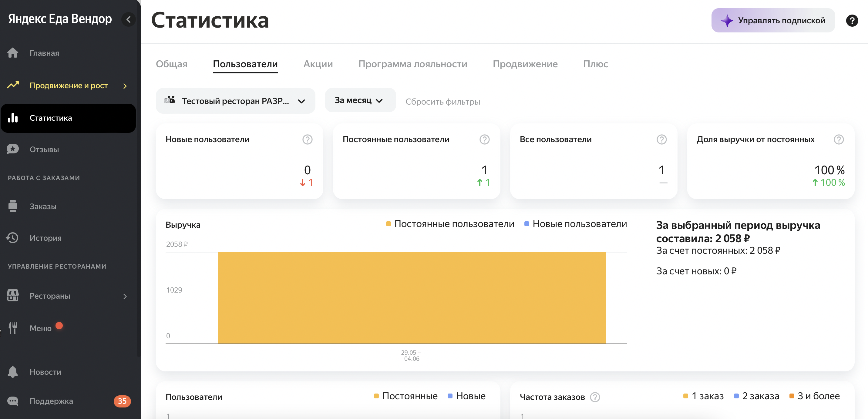Show the hint for Постоянные пользователи card
This screenshot has width=868, height=419.
(x=484, y=139)
